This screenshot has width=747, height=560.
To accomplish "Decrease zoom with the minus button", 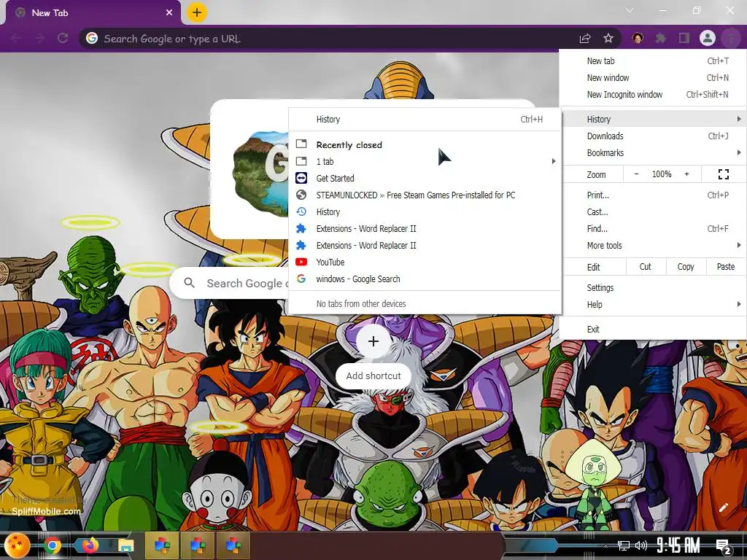I will tap(636, 174).
